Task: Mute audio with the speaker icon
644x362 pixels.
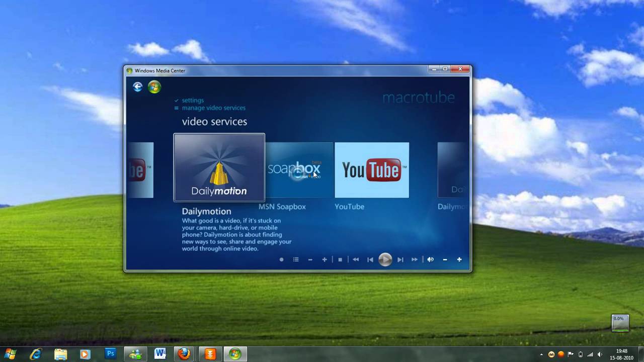Action: 430,259
